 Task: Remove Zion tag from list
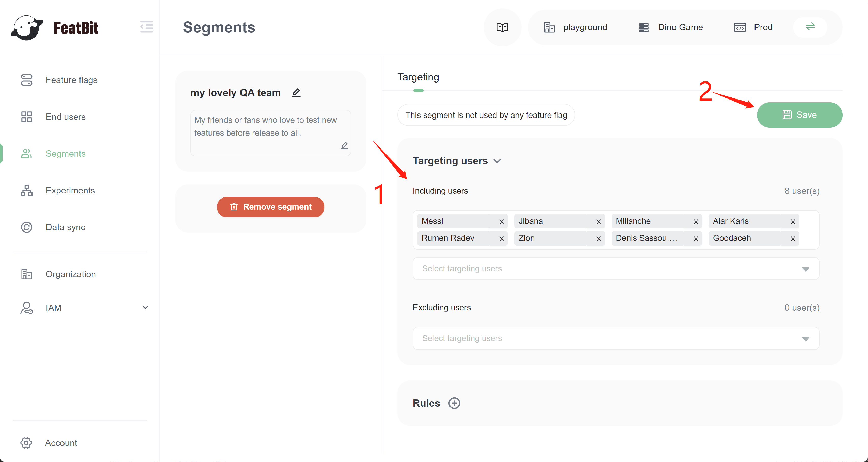599,239
